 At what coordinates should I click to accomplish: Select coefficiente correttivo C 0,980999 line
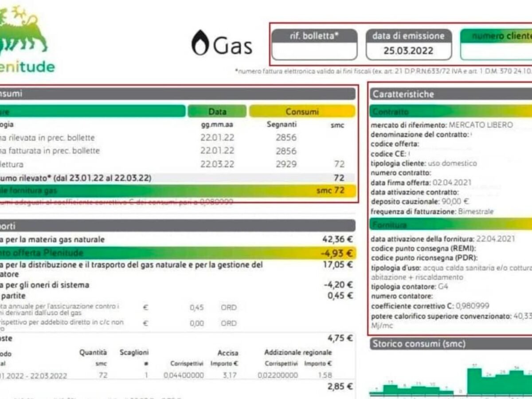pyautogui.click(x=430, y=306)
